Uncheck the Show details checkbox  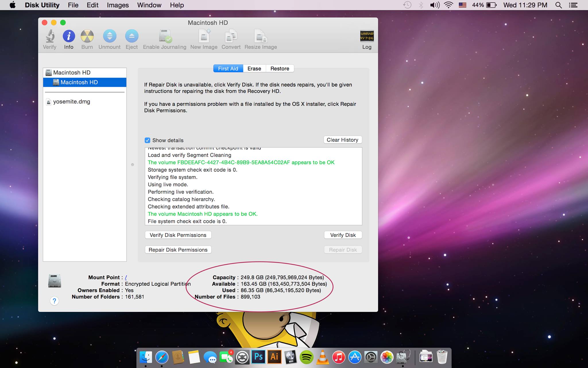pos(147,140)
